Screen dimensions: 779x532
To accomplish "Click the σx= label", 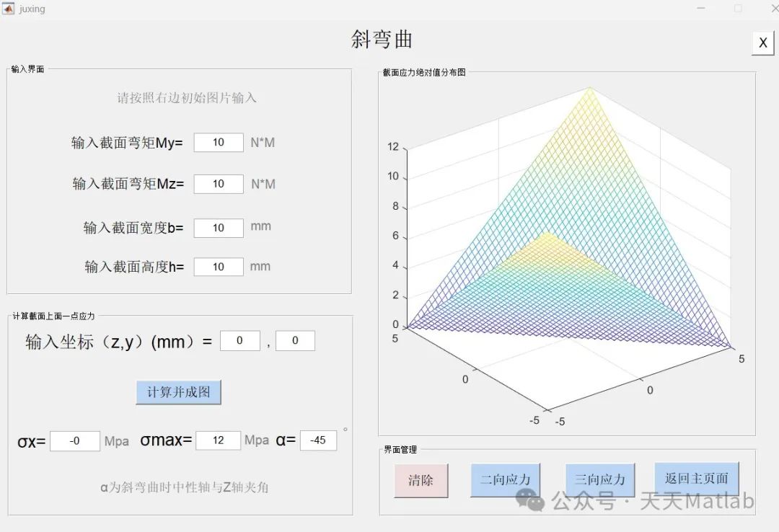I will [x=31, y=442].
